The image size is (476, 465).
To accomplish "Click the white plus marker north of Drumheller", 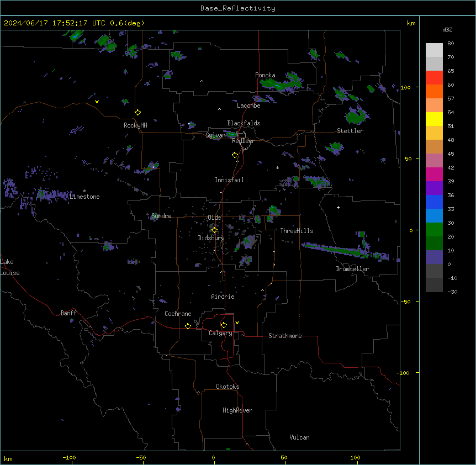I will [x=338, y=207].
